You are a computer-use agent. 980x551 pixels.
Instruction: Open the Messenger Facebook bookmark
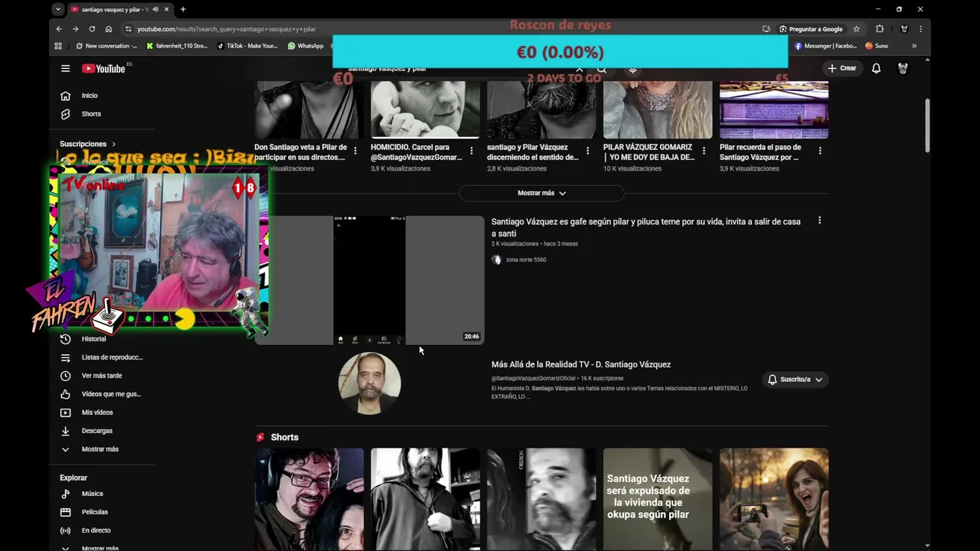[825, 46]
